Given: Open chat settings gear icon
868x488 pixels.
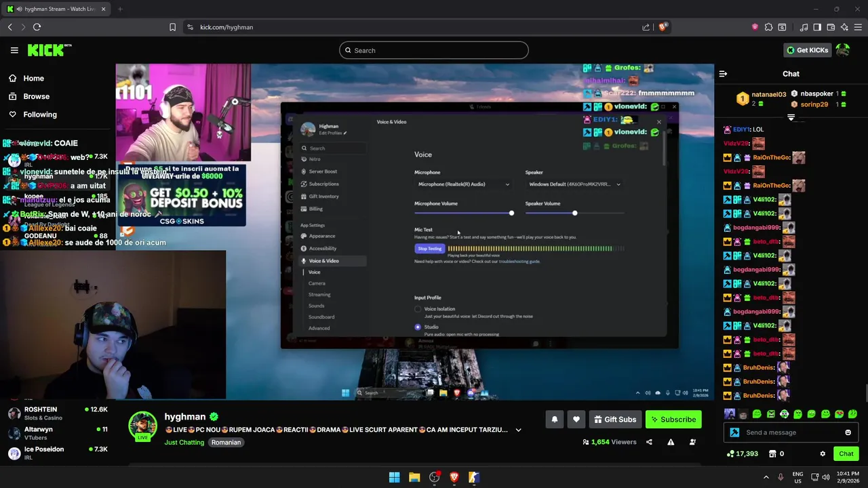Looking at the screenshot, I should (823, 454).
